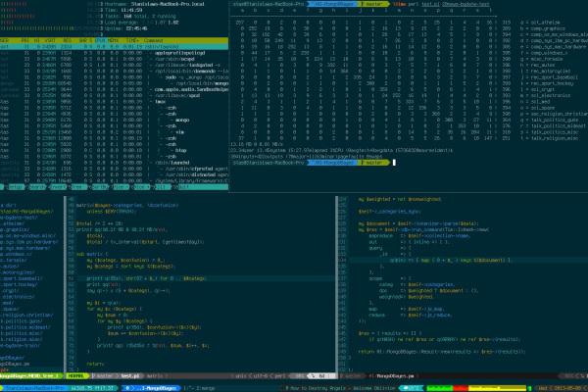Expand the soc.religion.christian/ folder in NERDTree
The image size is (588, 392).
[x=26, y=316]
